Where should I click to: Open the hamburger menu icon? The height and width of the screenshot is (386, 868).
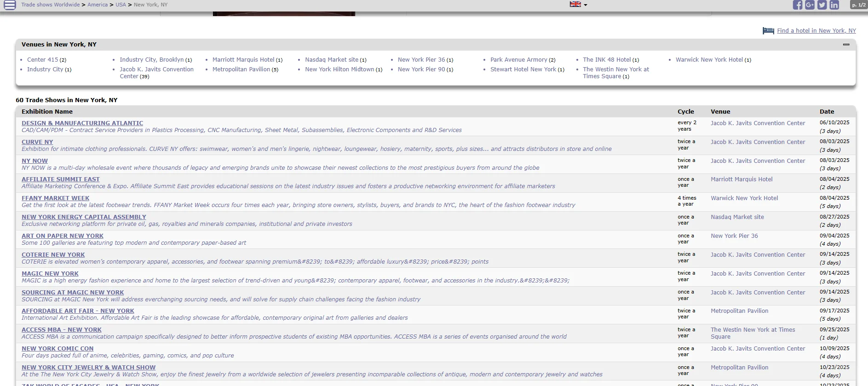[x=10, y=5]
